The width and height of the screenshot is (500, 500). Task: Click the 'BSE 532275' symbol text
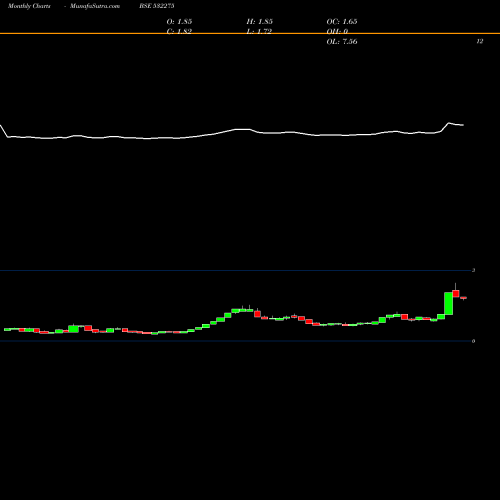(157, 6)
